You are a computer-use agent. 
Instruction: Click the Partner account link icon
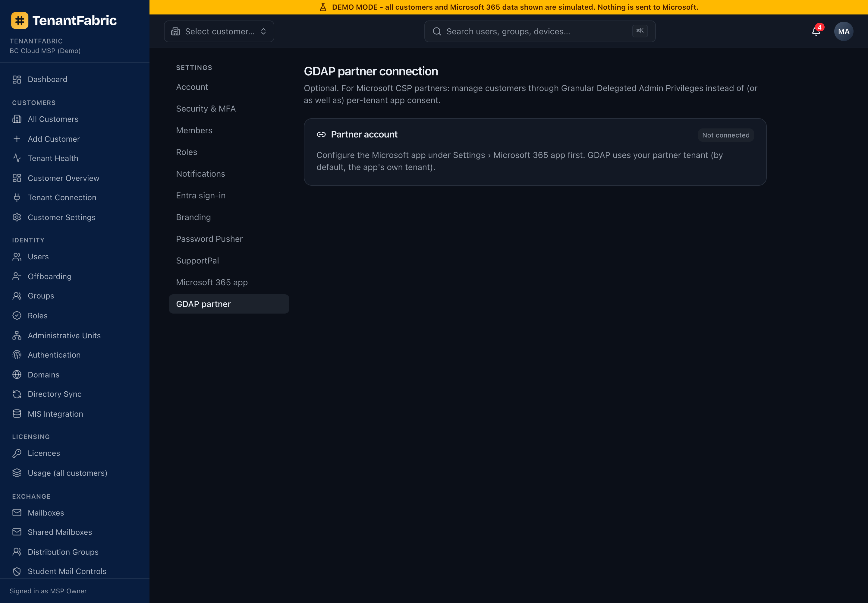(x=321, y=134)
